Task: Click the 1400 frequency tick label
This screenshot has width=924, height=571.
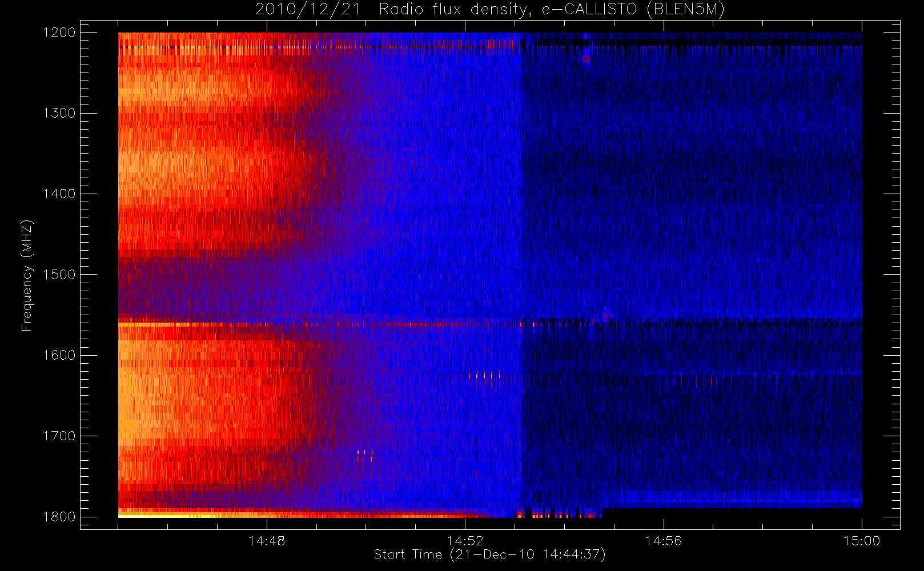Action: click(x=59, y=194)
